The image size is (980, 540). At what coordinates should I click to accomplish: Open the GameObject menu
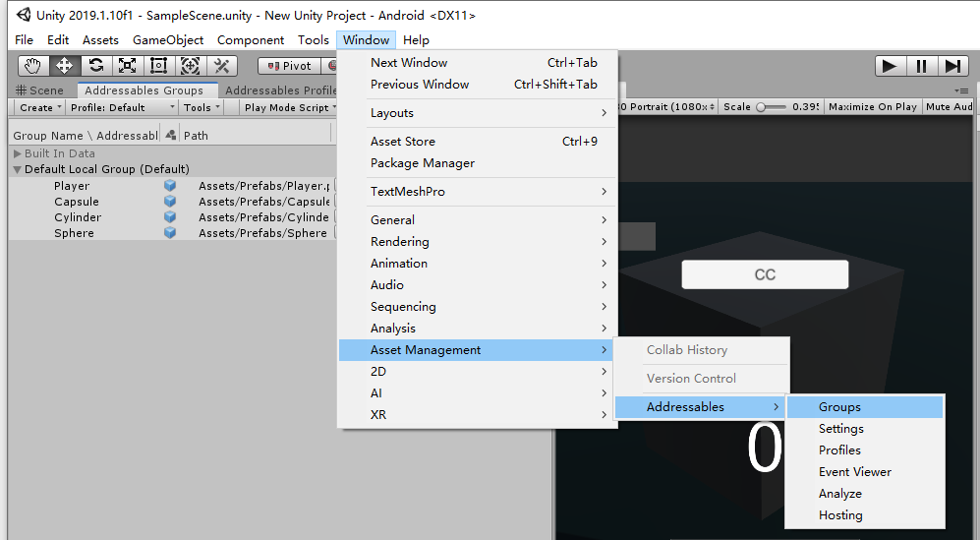[168, 40]
